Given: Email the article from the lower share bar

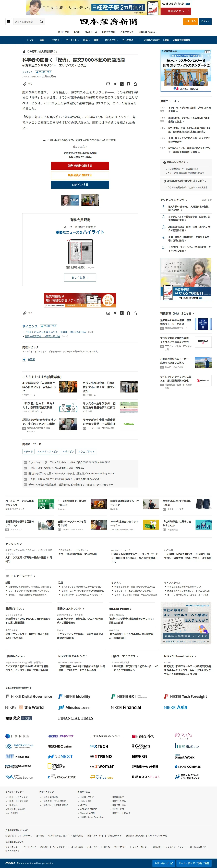Looking at the screenshot, I should 108,313.
